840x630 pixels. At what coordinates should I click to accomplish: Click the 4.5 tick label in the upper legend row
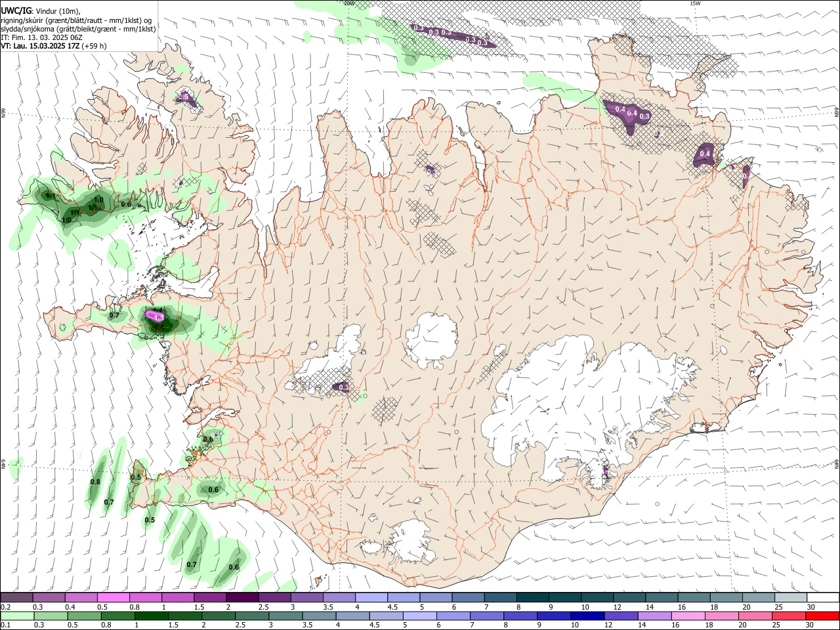(x=392, y=607)
